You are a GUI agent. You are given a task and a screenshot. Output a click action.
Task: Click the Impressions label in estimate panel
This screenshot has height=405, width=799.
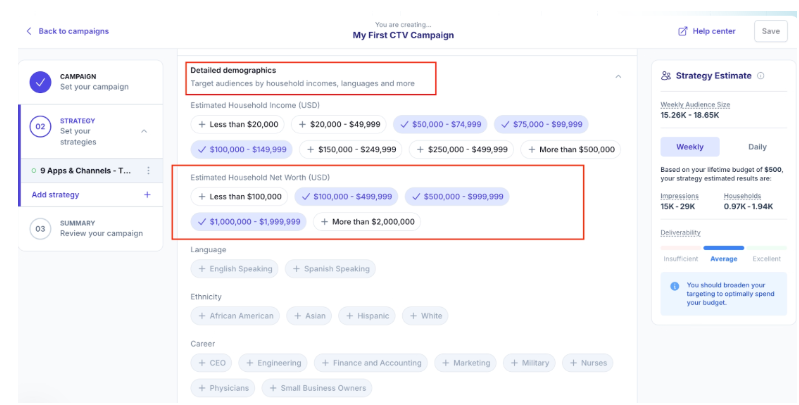[679, 196]
